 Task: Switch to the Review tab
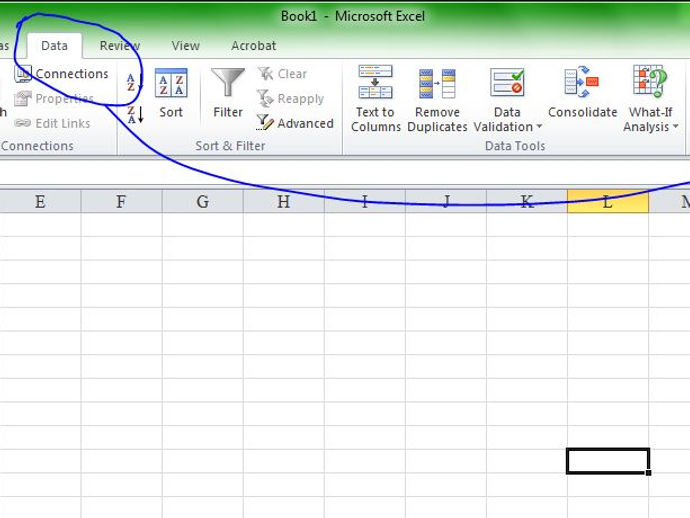pos(119,46)
